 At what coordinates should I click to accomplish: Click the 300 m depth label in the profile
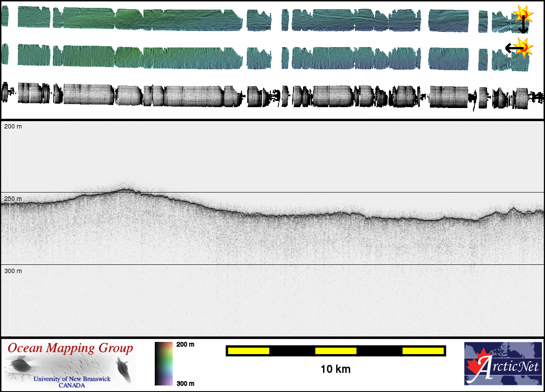click(x=13, y=271)
